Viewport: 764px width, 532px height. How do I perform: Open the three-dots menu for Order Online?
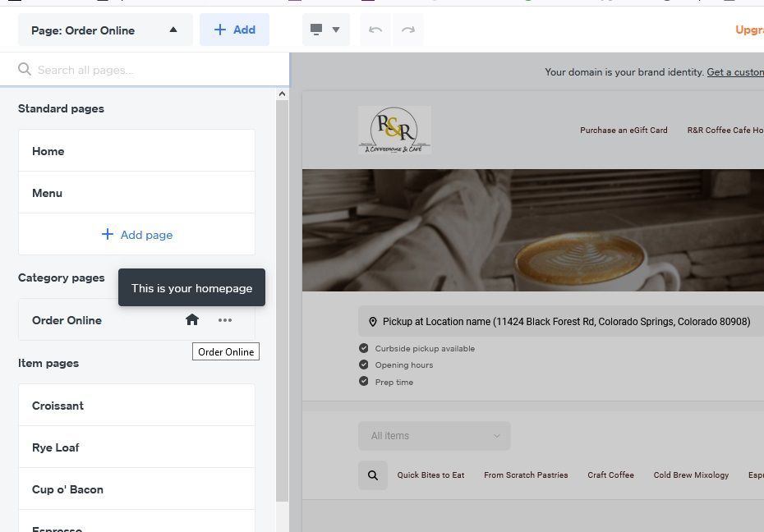pyautogui.click(x=225, y=320)
